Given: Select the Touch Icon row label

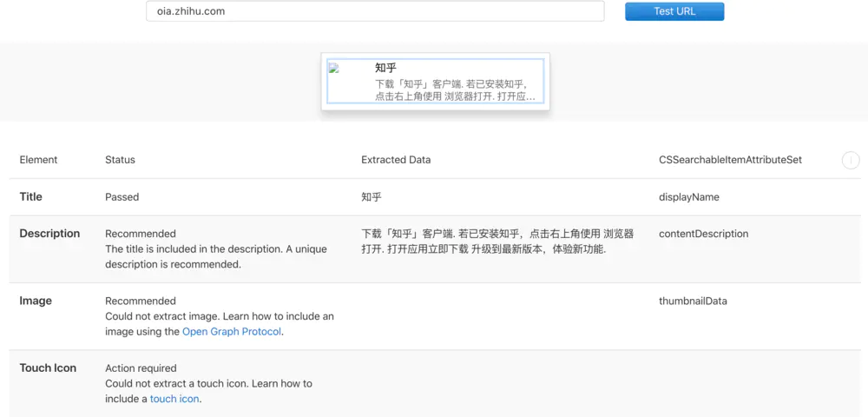Looking at the screenshot, I should pyautogui.click(x=48, y=367).
